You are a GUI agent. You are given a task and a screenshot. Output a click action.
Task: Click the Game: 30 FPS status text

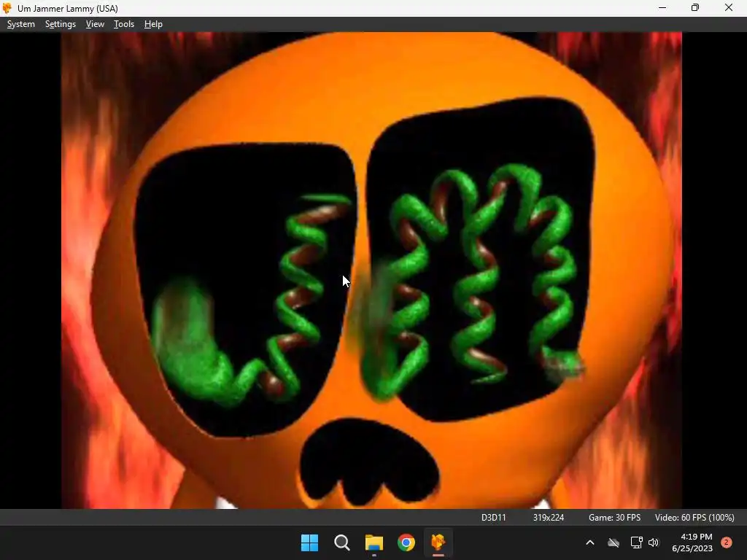point(614,518)
